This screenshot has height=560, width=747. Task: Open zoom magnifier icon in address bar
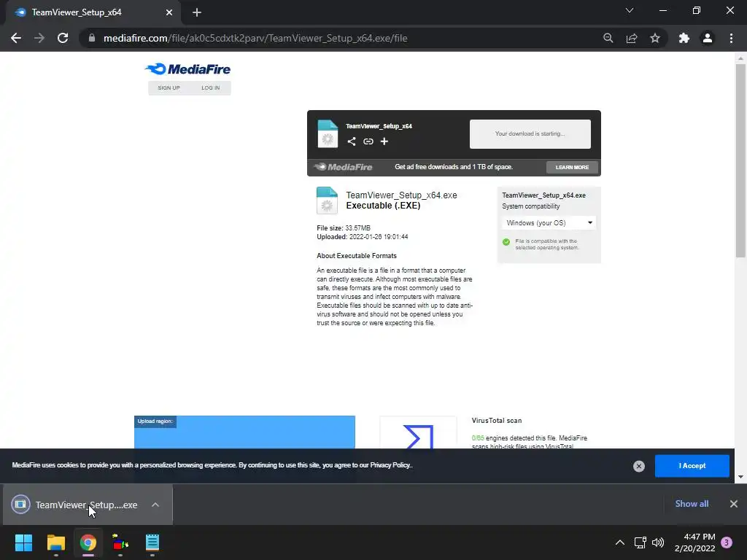[608, 38]
